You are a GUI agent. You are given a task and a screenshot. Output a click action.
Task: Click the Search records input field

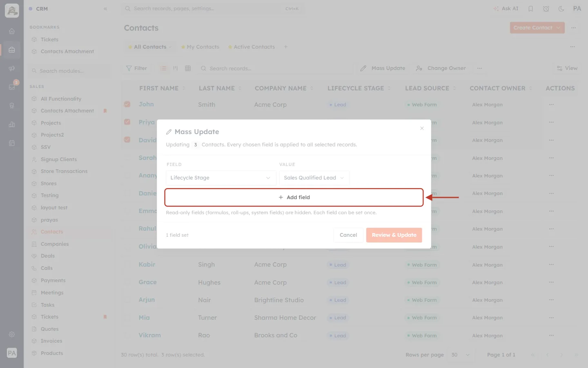click(x=276, y=68)
